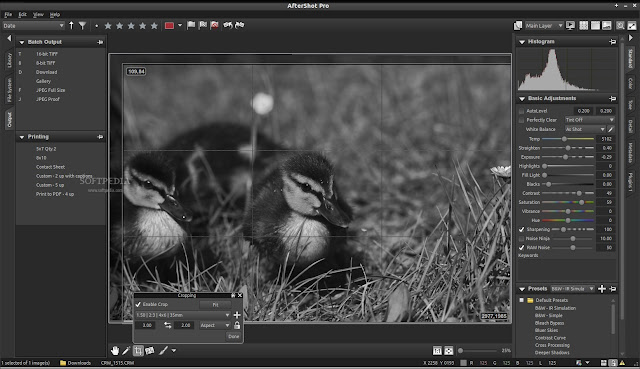Select the Pan hand tool
The image size is (640, 369).
pos(115,350)
